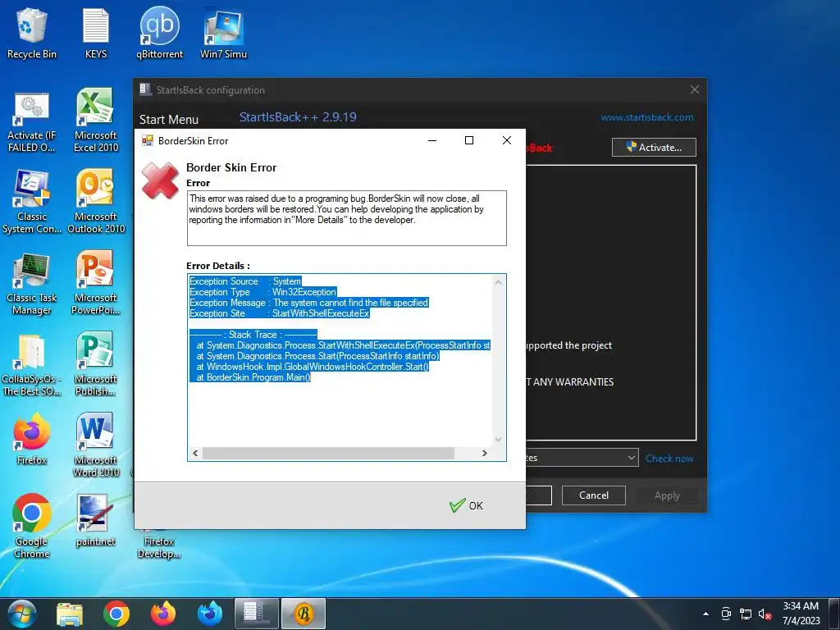This screenshot has height=630, width=840.
Task: Click the 'Border Skin Error' heading
Action: 231,167
